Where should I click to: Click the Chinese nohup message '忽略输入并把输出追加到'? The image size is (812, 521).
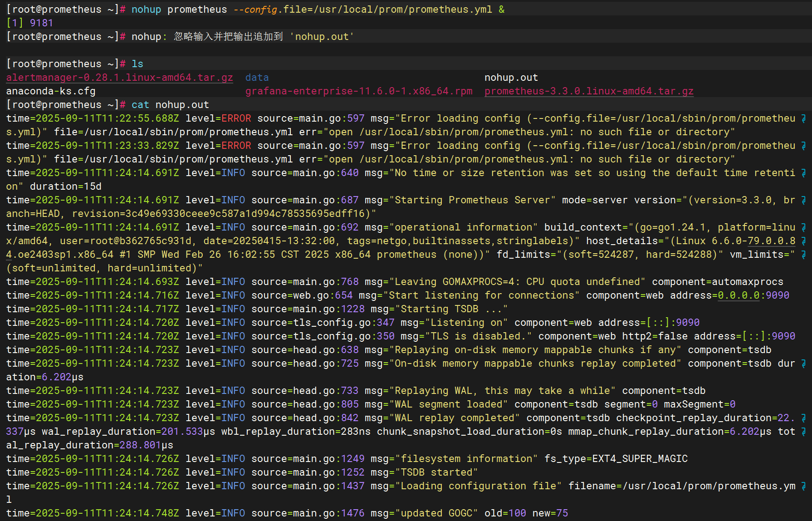[228, 37]
